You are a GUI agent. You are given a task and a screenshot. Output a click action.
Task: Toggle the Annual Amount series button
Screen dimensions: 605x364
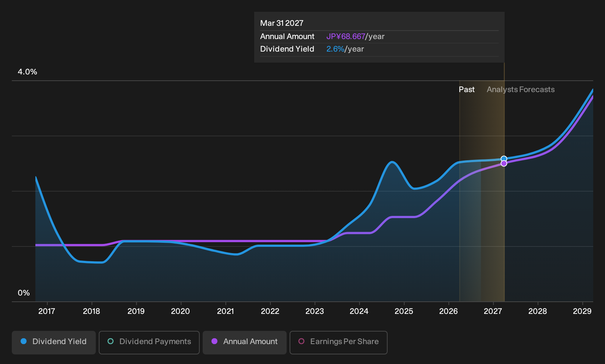point(245,342)
